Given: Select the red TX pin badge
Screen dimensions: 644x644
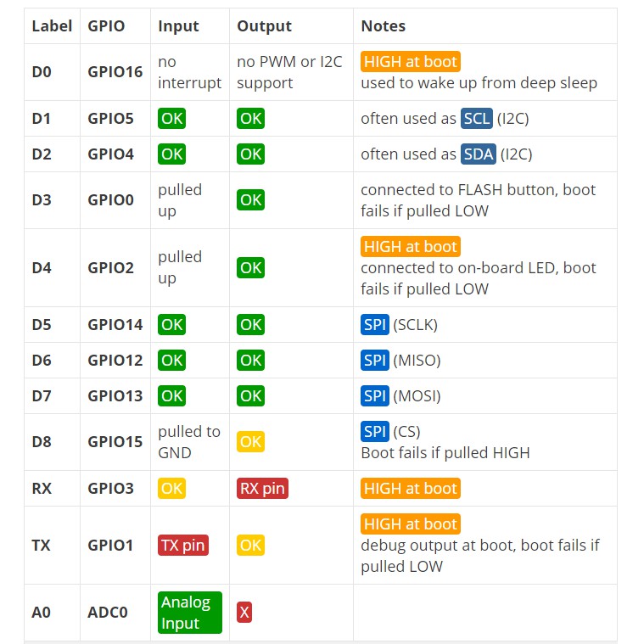Looking at the screenshot, I should point(183,546).
